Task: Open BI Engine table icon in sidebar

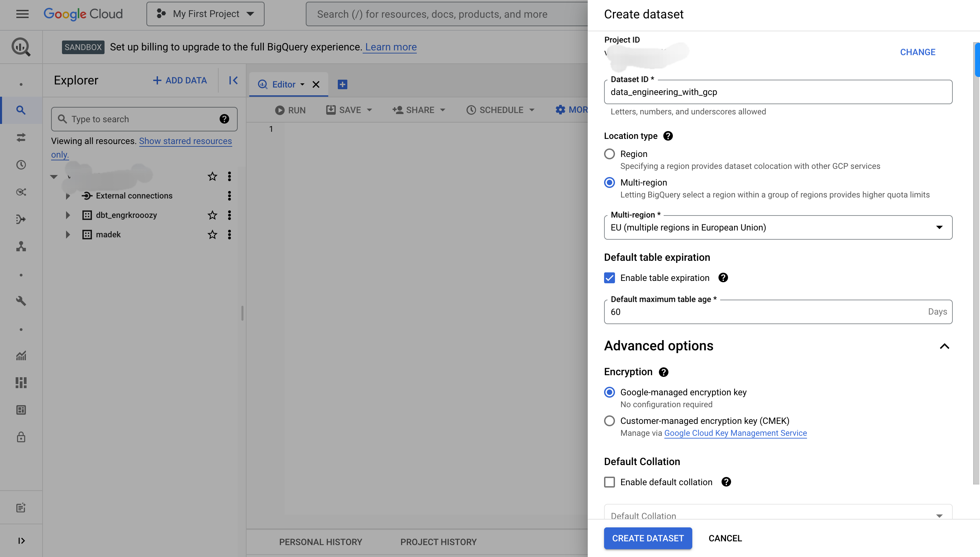Action: click(x=21, y=410)
